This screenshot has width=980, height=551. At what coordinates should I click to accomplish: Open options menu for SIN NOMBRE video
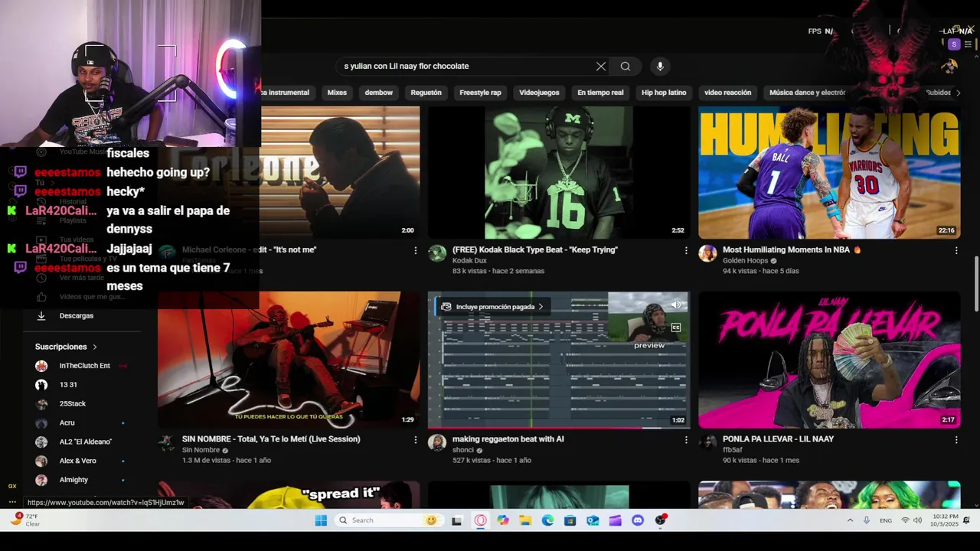pos(416,440)
